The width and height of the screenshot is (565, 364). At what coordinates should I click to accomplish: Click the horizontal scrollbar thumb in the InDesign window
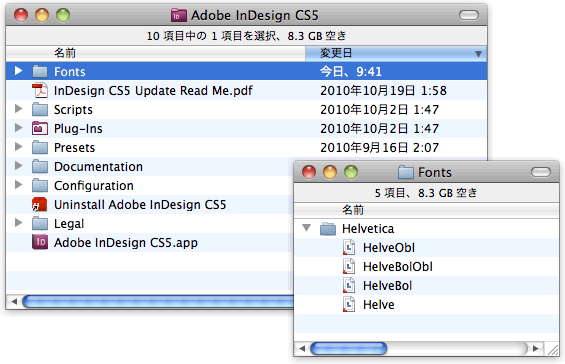click(159, 301)
